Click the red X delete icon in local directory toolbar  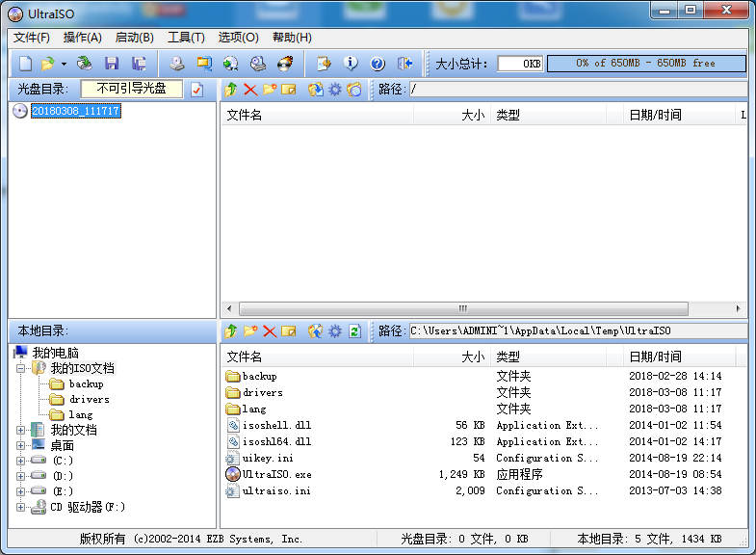pos(270,331)
